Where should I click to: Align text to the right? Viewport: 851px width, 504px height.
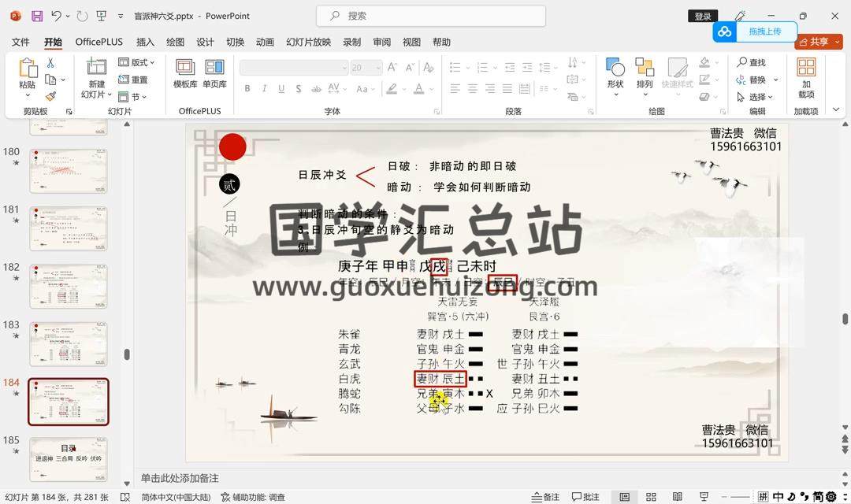point(490,88)
